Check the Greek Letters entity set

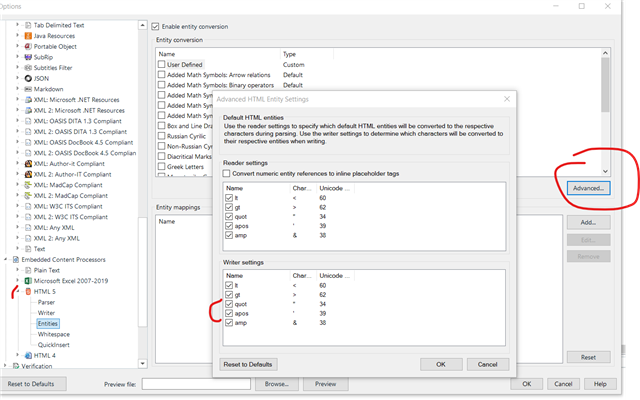click(x=162, y=167)
